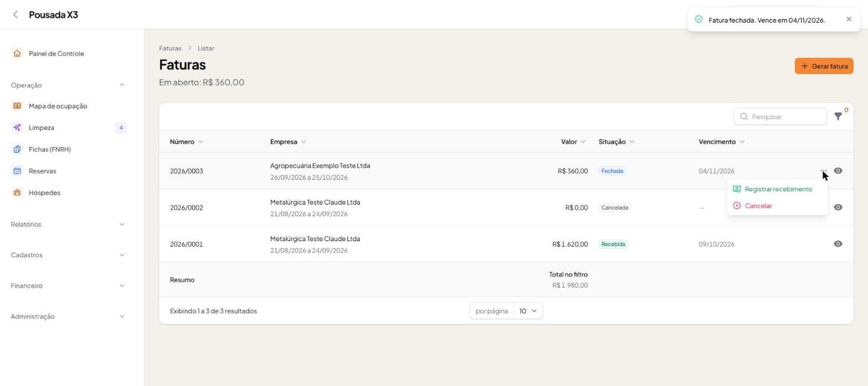Image resolution: width=868 pixels, height=386 pixels.
Task: Sort table by Situação column
Action: click(x=616, y=142)
